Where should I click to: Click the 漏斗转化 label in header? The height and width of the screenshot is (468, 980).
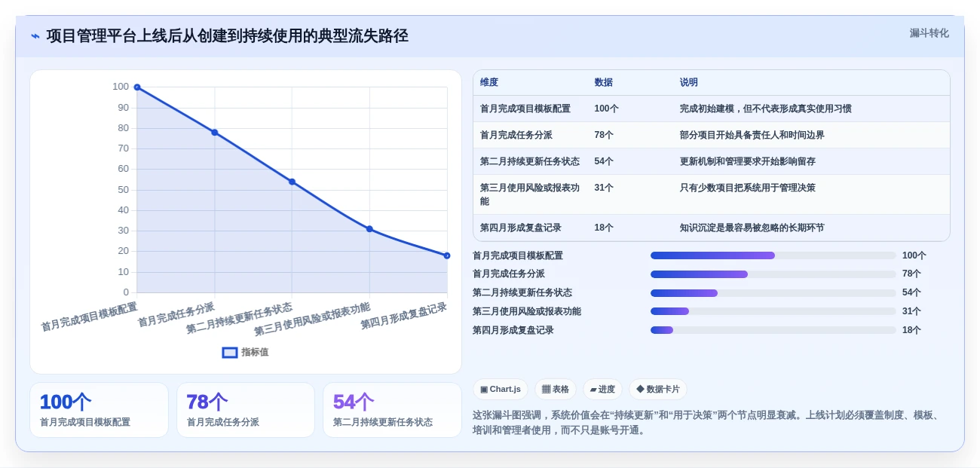point(929,33)
